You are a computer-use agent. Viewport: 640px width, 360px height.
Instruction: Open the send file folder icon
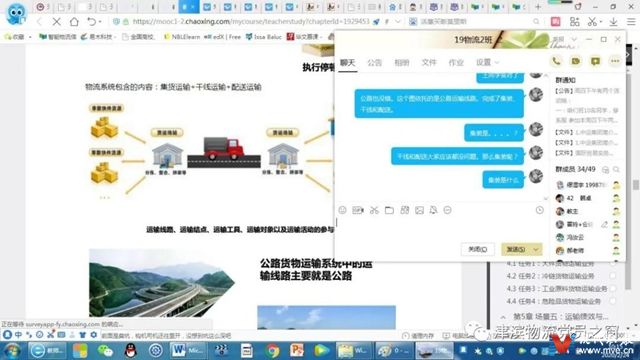coord(389,210)
